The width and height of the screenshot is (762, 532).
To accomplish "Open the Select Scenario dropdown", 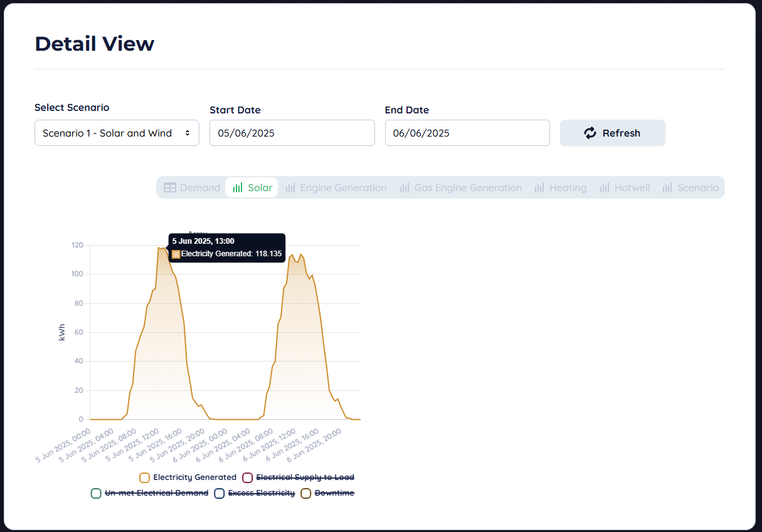I will (x=117, y=133).
